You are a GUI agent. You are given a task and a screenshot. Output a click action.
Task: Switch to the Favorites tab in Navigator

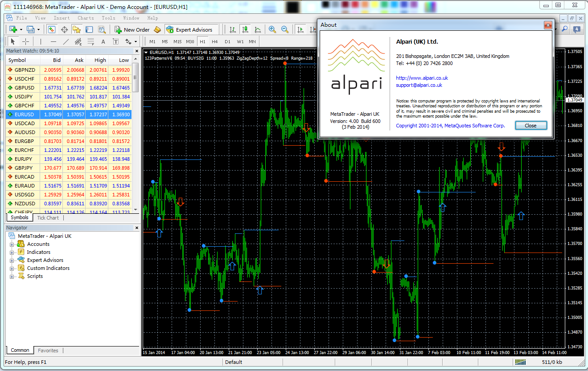click(x=48, y=351)
